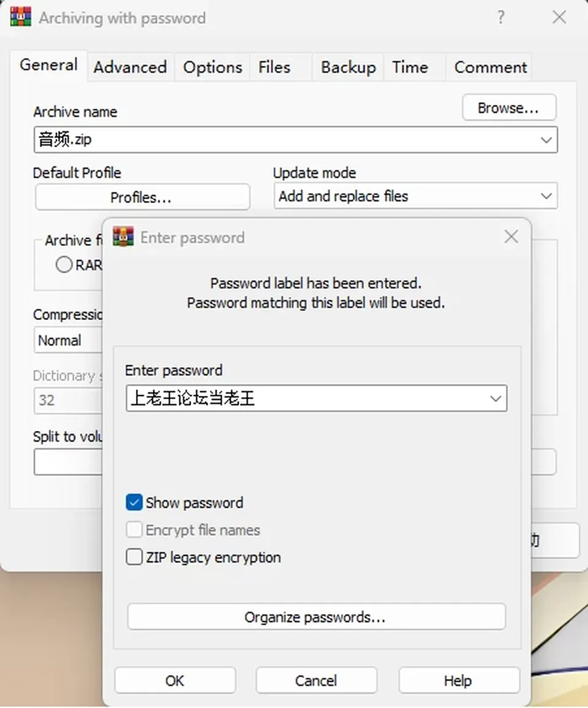588x708 pixels.
Task: Go to the Comment tab
Action: [490, 67]
